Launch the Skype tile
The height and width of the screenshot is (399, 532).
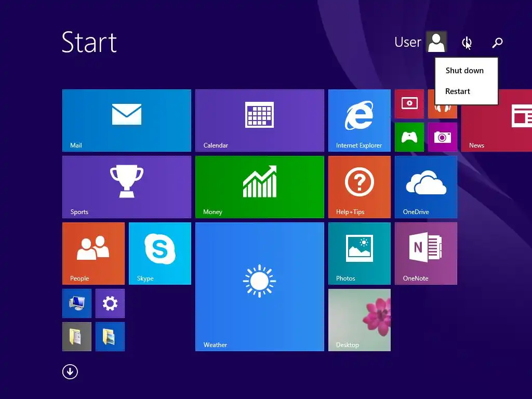coord(160,254)
